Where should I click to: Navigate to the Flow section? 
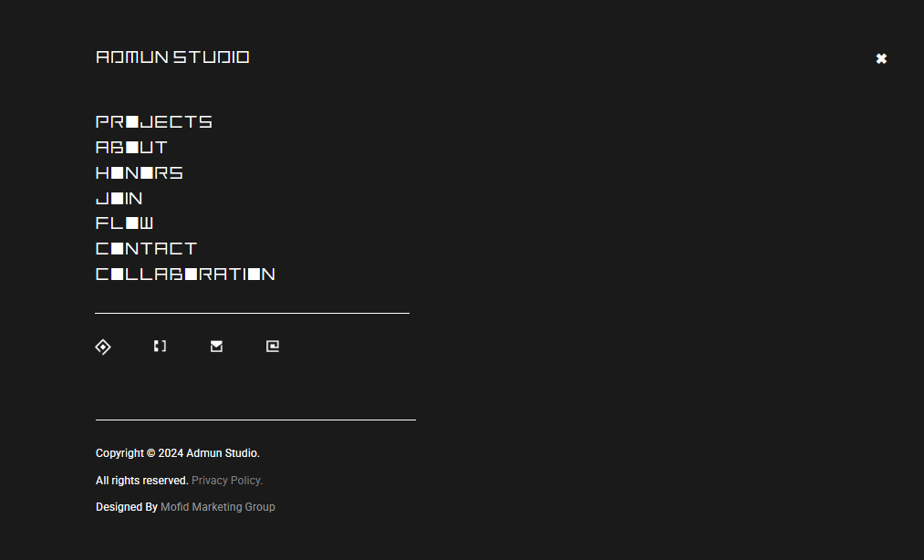[x=124, y=223]
